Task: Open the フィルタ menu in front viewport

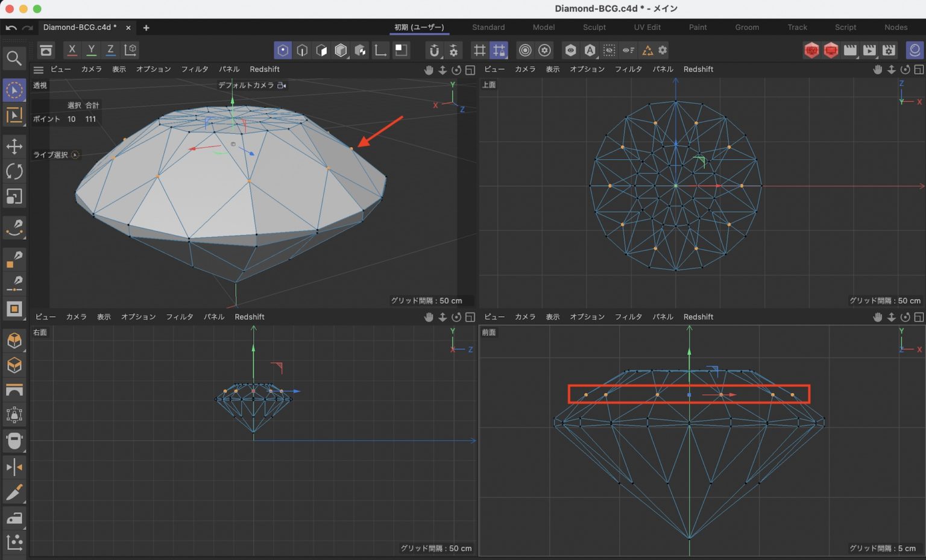Action: (629, 316)
